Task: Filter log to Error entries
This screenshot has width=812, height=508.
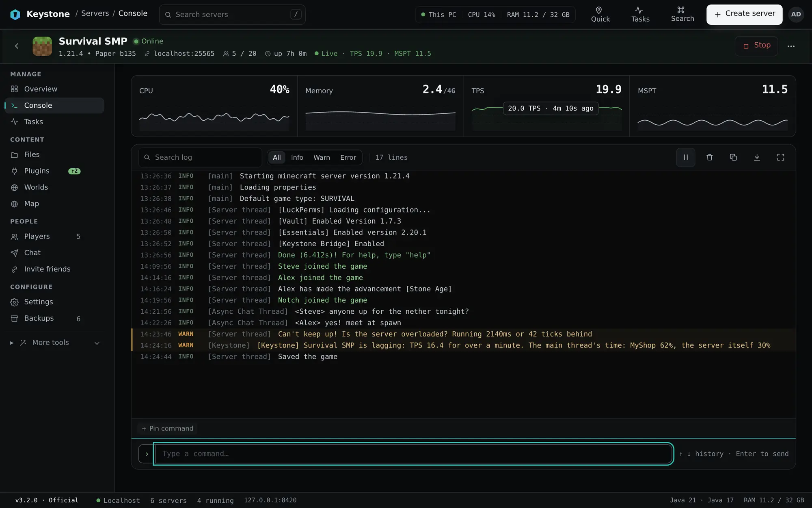Action: 348,157
